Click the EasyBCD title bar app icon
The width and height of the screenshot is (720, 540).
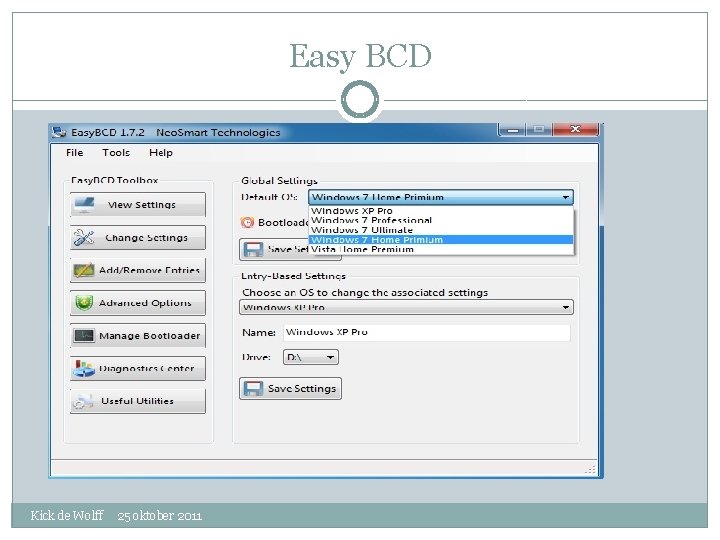(59, 132)
